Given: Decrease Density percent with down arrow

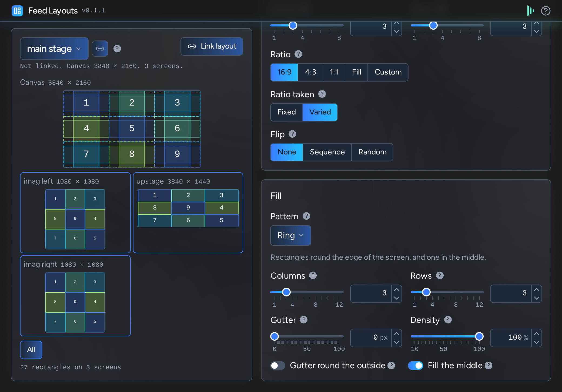Looking at the screenshot, I should pos(537,342).
